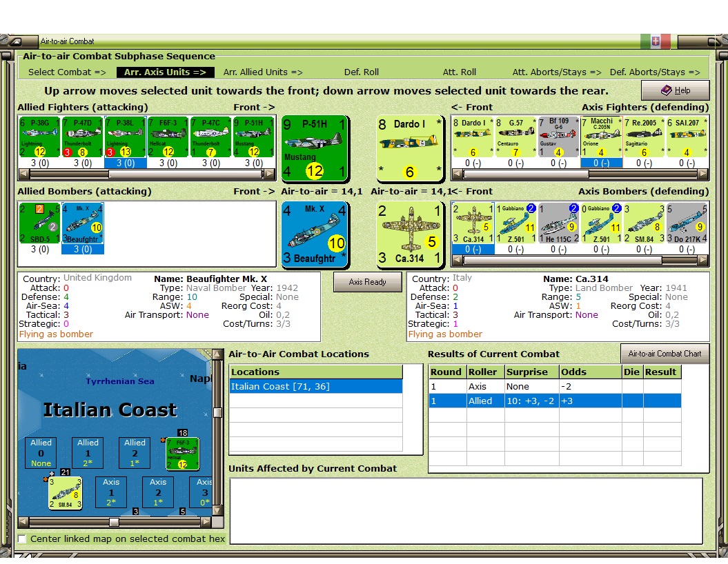
Task: Select the P-38G Lightning fighter counter
Action: (x=39, y=137)
